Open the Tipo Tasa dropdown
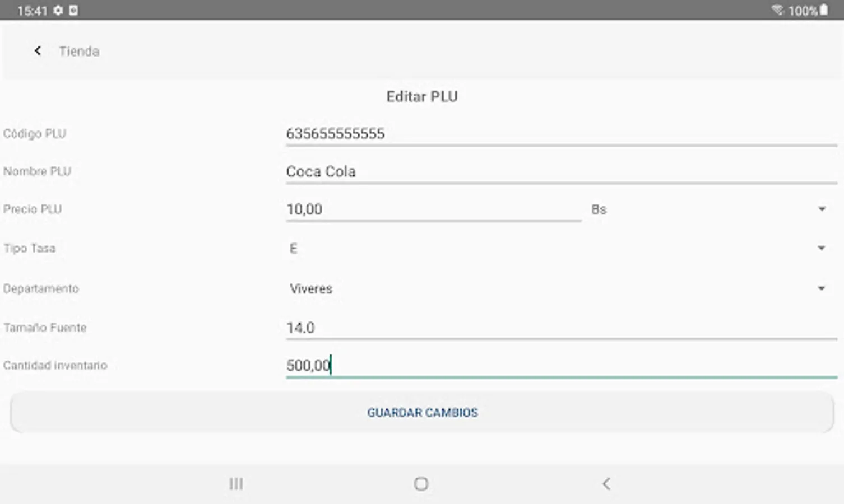The image size is (844, 504). click(x=822, y=248)
